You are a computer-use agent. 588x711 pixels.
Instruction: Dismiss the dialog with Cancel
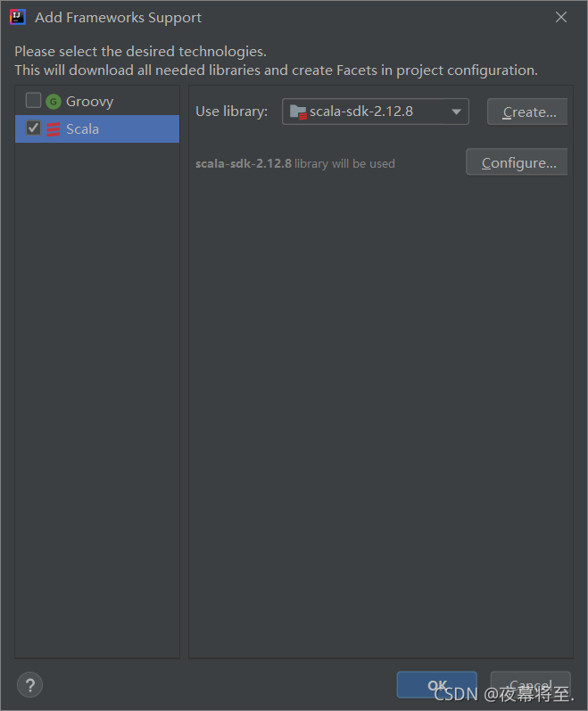tap(530, 685)
